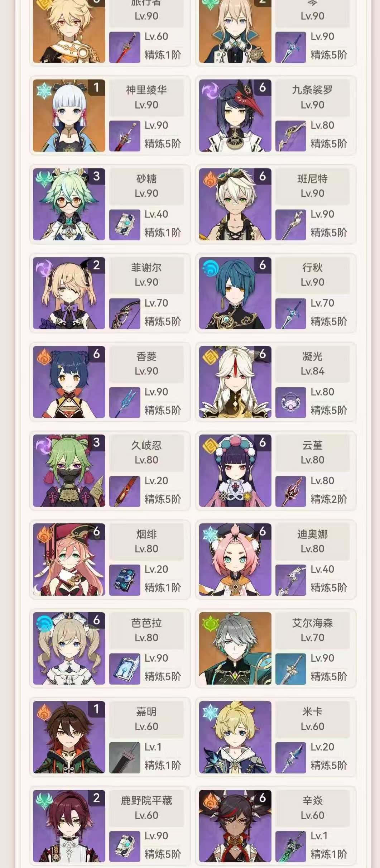Click the Cryo element icon on 神里绫华
Image resolution: width=380 pixels, height=868 pixels.
pos(44,91)
